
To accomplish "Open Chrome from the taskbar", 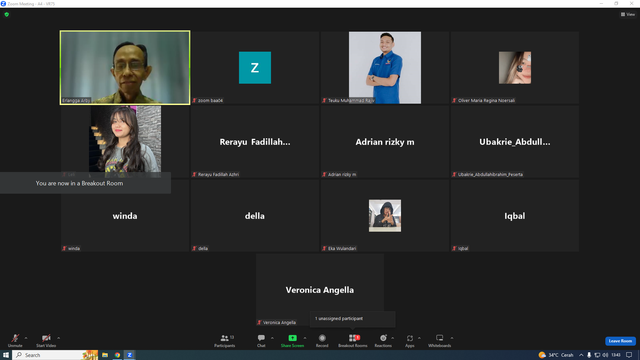I will click(x=117, y=355).
